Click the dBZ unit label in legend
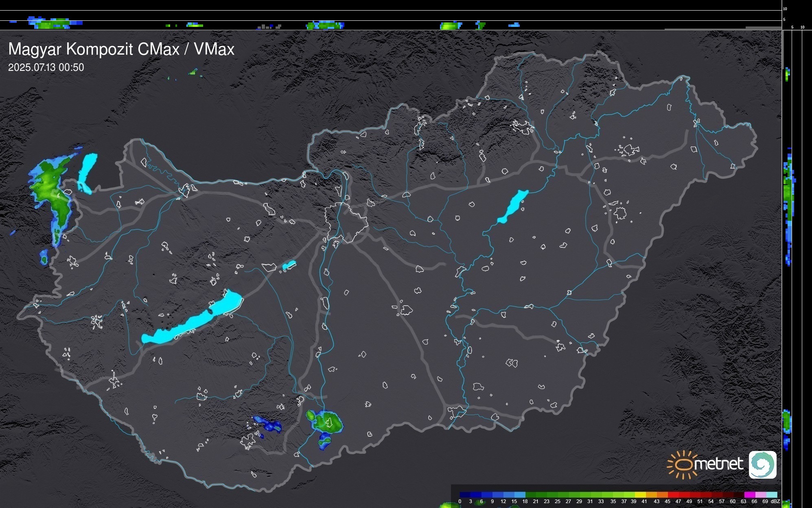The height and width of the screenshot is (508, 812). (x=775, y=501)
